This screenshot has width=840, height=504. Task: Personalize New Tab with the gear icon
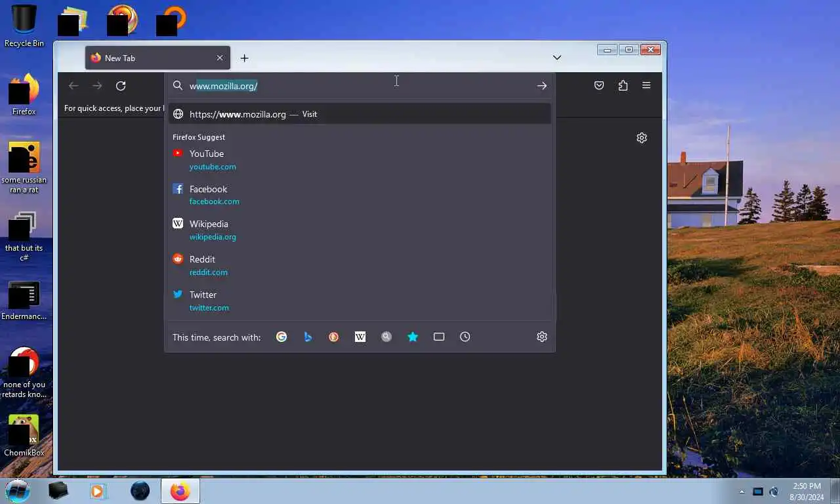[x=642, y=138]
